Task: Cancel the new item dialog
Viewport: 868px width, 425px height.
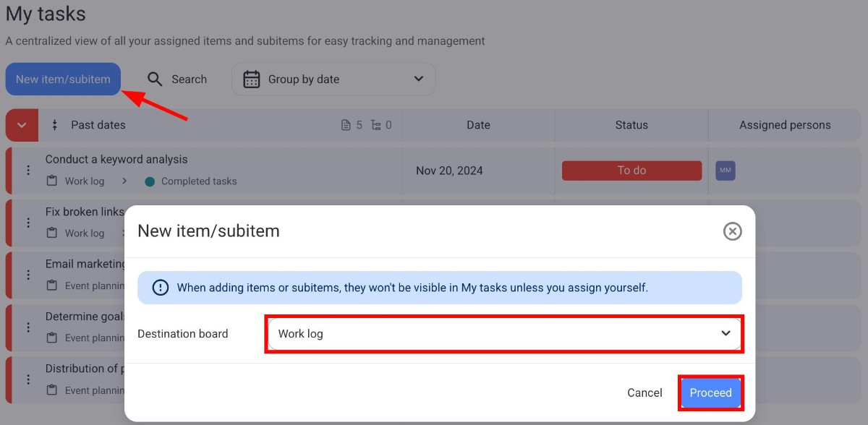Action: click(x=644, y=392)
